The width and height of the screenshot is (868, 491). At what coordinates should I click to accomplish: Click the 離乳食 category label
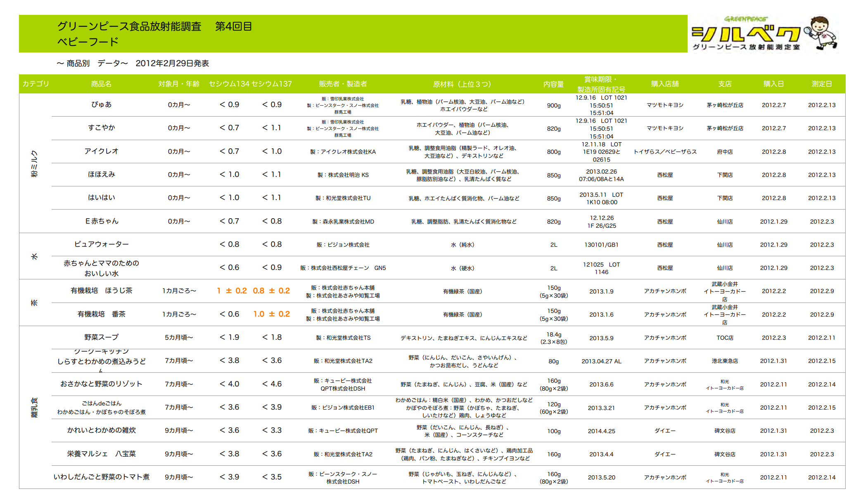(34, 407)
